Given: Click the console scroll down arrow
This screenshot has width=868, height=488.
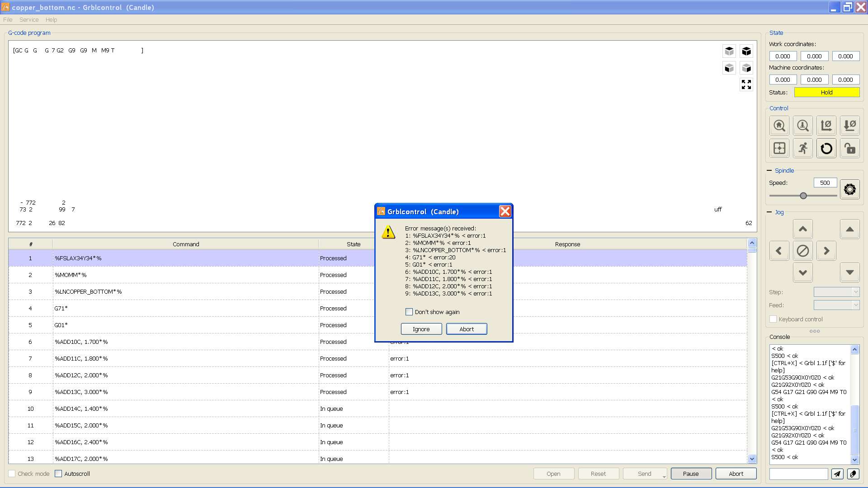Looking at the screenshot, I should [854, 460].
